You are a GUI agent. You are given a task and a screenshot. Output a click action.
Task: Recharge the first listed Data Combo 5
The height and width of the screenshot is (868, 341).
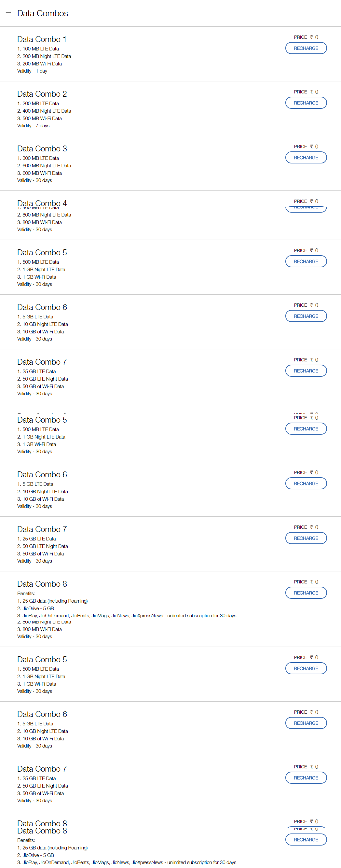[x=306, y=261]
